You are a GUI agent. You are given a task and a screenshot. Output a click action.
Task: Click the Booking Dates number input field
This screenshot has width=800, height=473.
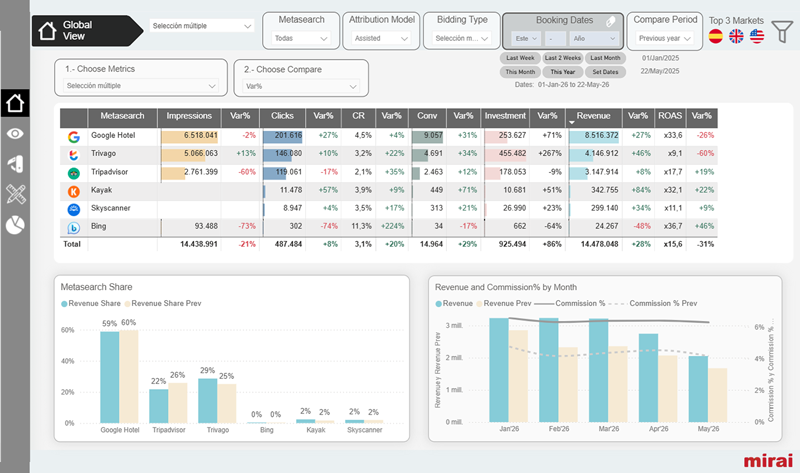555,38
